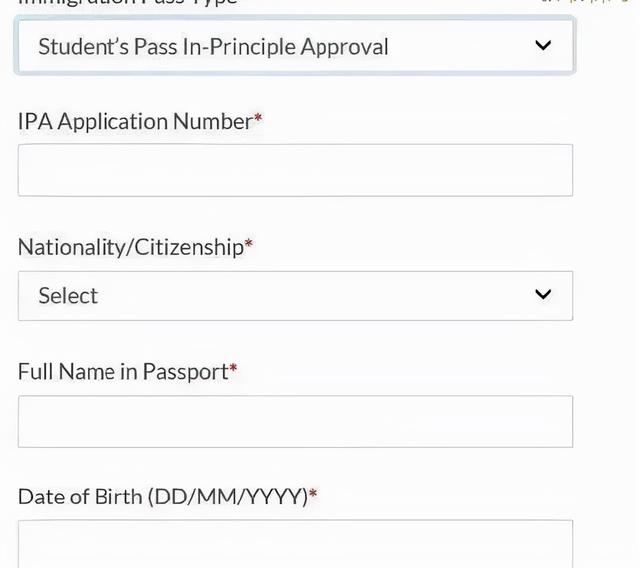Focus the Full Name in Passport field
This screenshot has width=640, height=568.
click(x=295, y=422)
